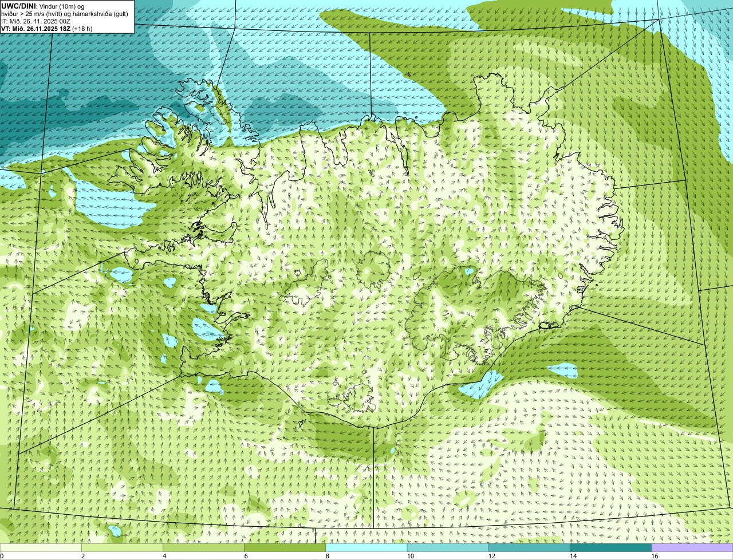The width and height of the screenshot is (733, 560).
Task: Click the dark teal 14–16 m/s legend swatch
Action: tap(611, 548)
